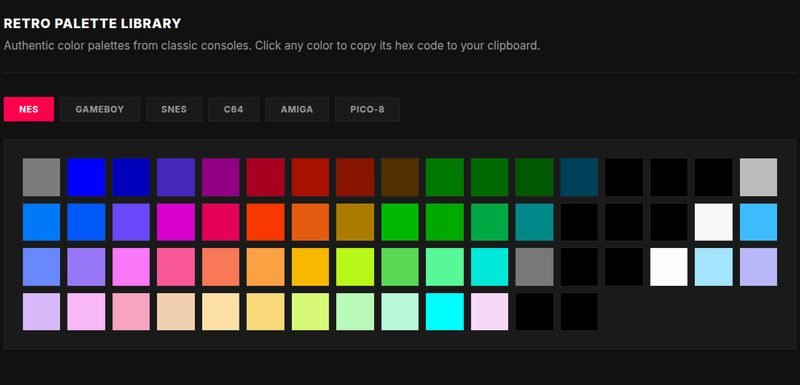
Task: Click the dark navy-teal swatch in the first row
Action: pyautogui.click(x=579, y=177)
